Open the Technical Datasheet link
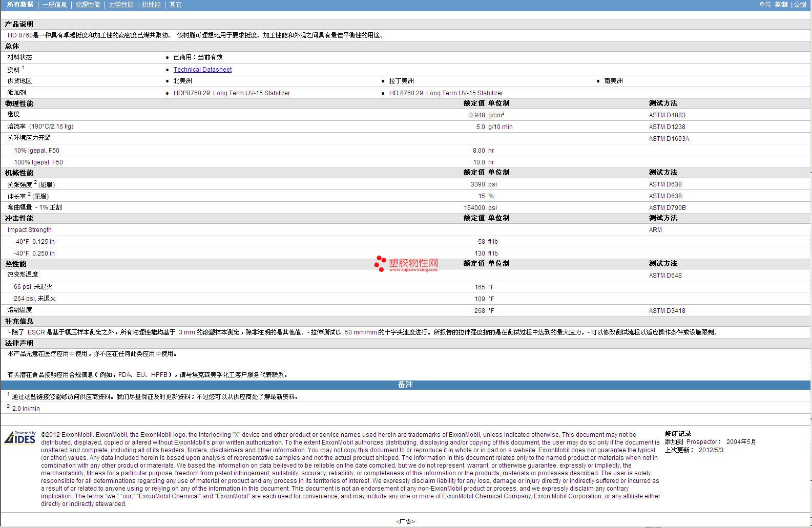Viewport: 812px width, 528px height. pos(202,70)
